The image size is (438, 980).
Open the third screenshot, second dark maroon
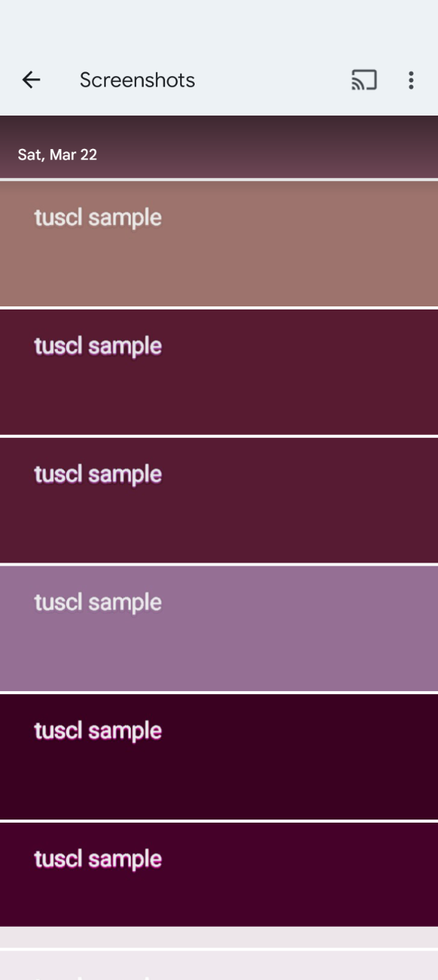219,500
